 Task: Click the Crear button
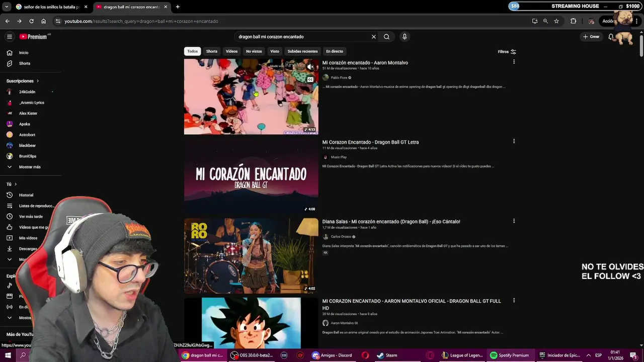[591, 37]
